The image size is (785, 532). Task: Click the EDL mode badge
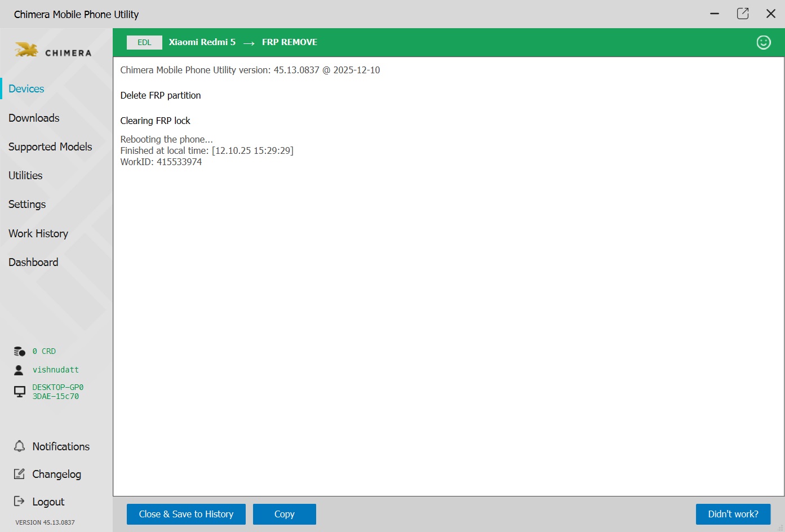(x=144, y=42)
